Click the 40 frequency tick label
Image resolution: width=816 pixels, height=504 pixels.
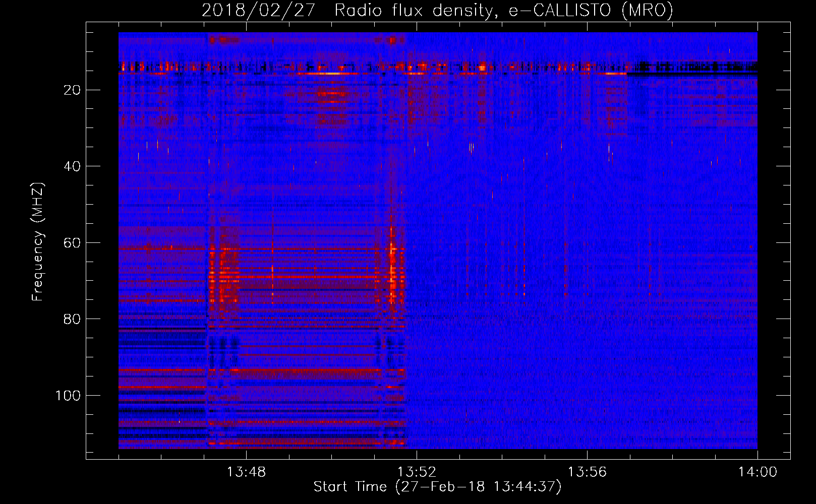pos(73,166)
